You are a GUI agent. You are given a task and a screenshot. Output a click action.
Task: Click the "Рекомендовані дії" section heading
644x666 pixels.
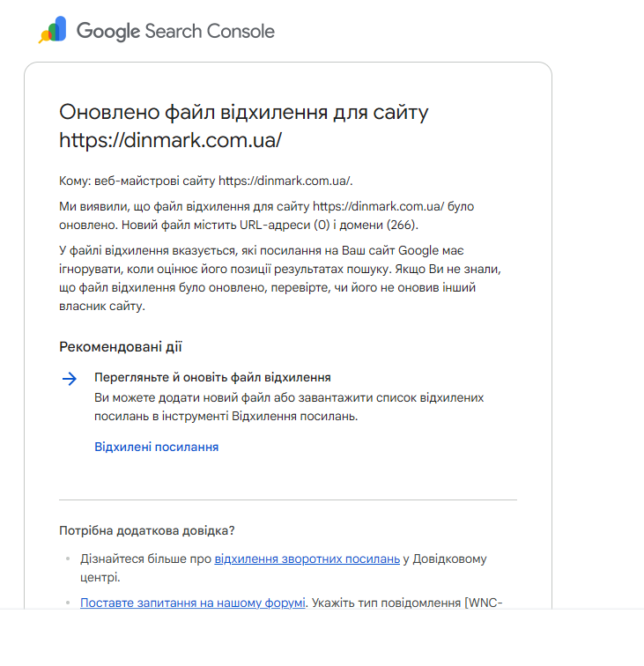point(121,347)
